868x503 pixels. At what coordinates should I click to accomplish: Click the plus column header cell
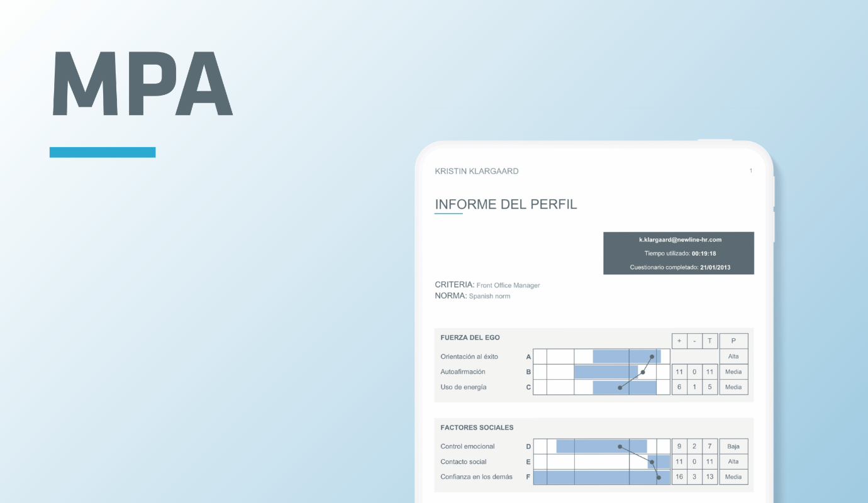tap(679, 341)
